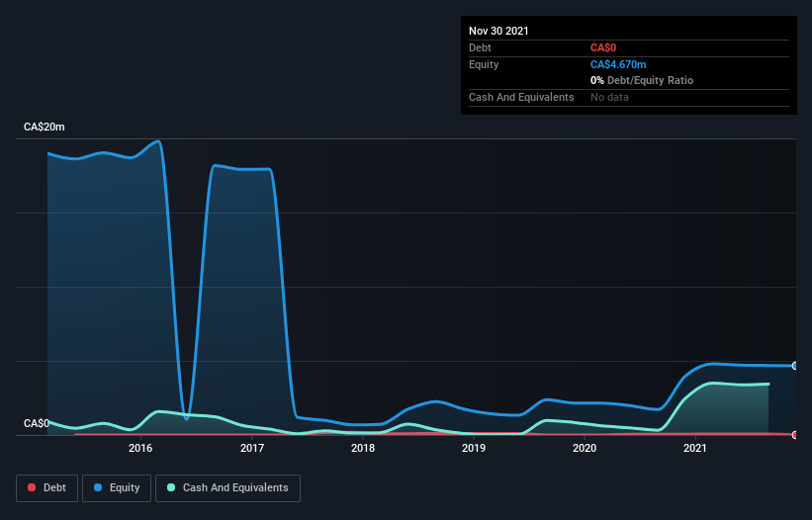
Task: Click the 0% Debt/Equity Ratio text
Action: [x=642, y=80]
